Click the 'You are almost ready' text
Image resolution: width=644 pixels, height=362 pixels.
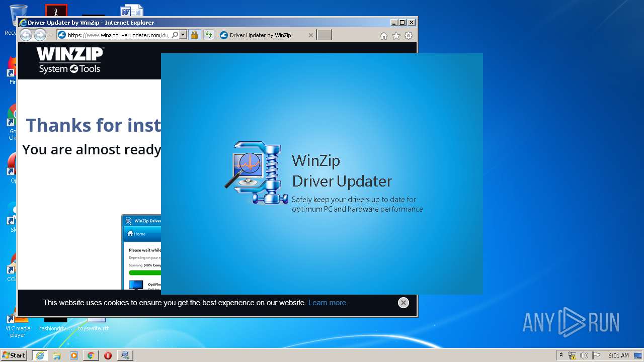point(92,149)
